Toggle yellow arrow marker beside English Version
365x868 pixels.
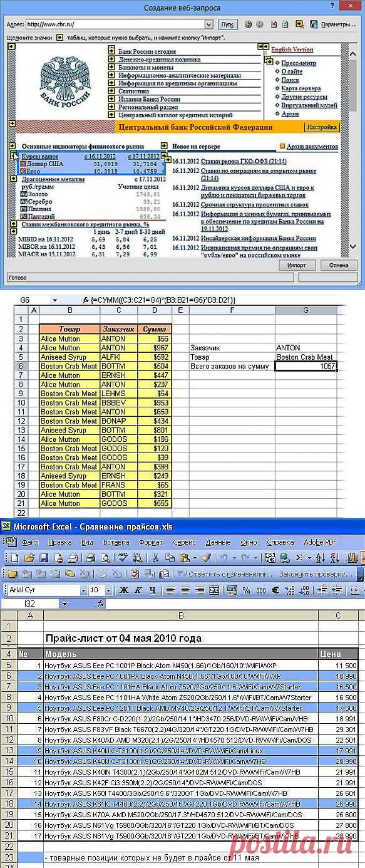[x=266, y=48]
